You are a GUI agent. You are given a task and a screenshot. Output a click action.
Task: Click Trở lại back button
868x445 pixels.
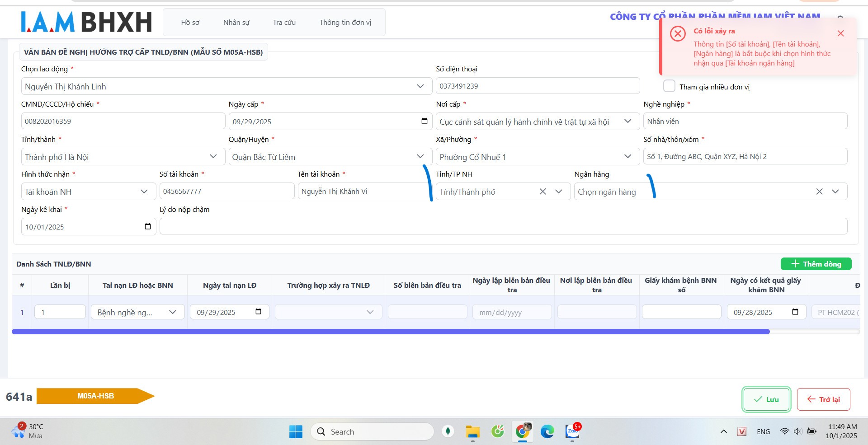coord(823,399)
